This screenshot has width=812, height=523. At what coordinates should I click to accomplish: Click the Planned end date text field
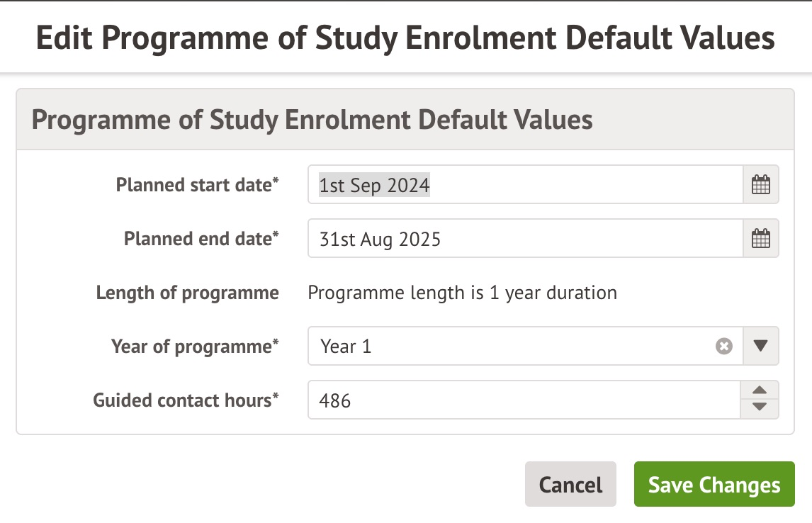tap(524, 239)
